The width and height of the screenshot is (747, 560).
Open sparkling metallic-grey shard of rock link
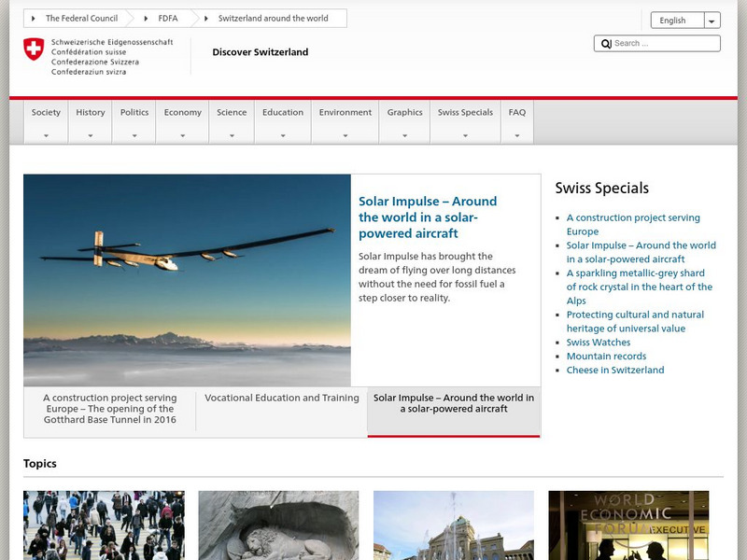pyautogui.click(x=640, y=287)
